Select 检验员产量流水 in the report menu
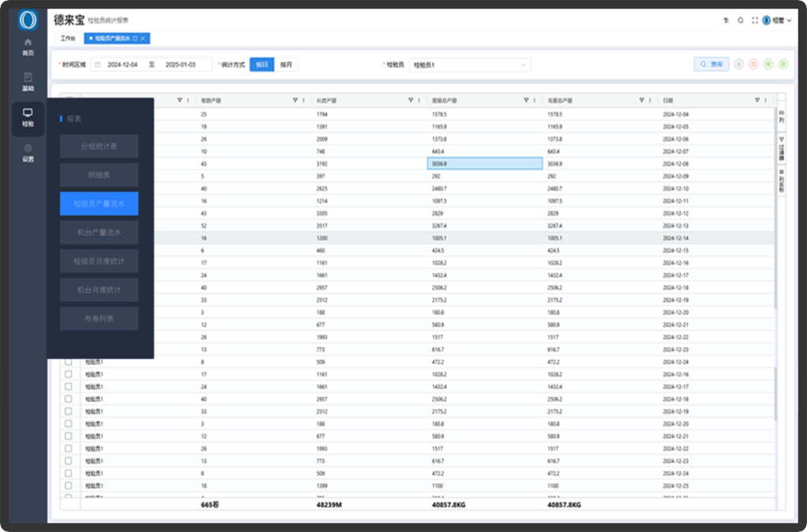Image resolution: width=807 pixels, height=532 pixels. [99, 204]
